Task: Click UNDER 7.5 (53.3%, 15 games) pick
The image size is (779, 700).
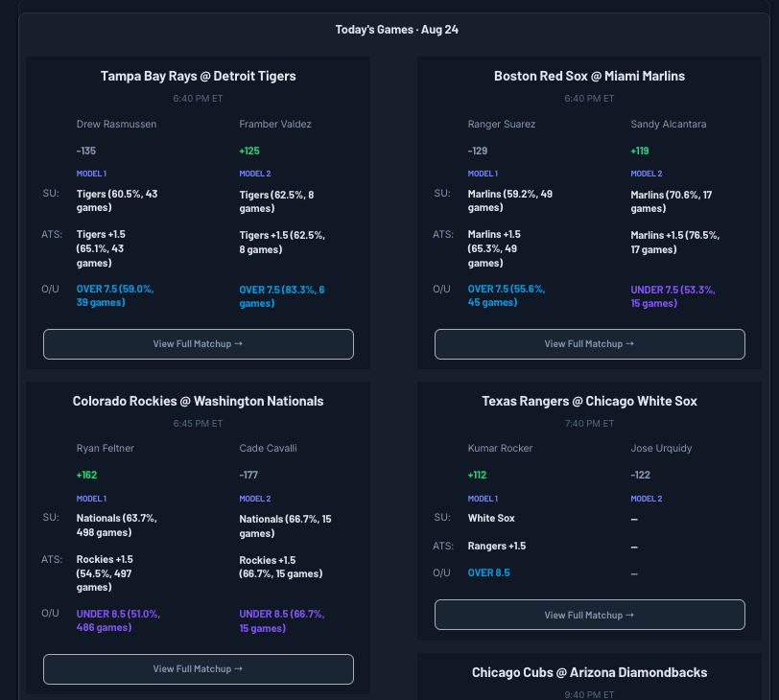Action: [x=673, y=296]
